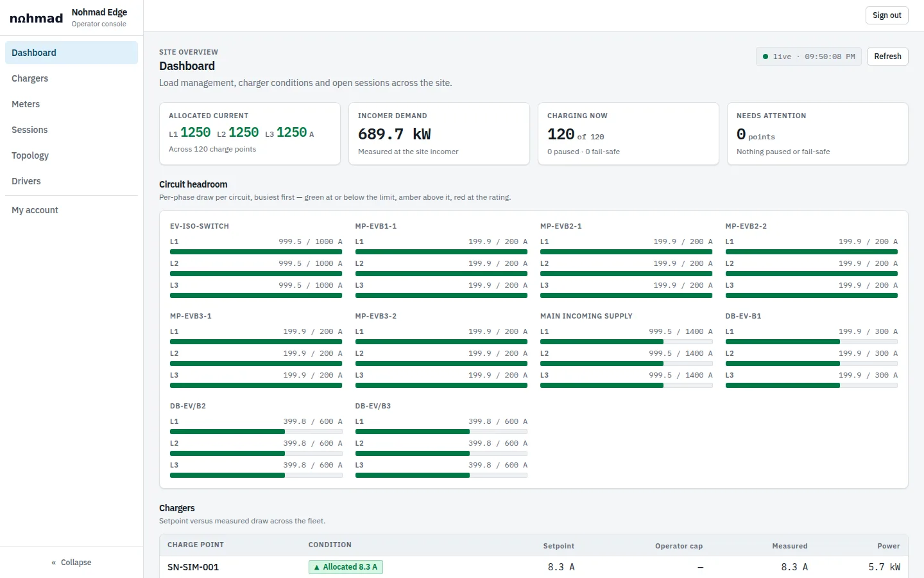Click the Allocated 8.3 A condition badge
The height and width of the screenshot is (578, 924).
[x=346, y=567]
